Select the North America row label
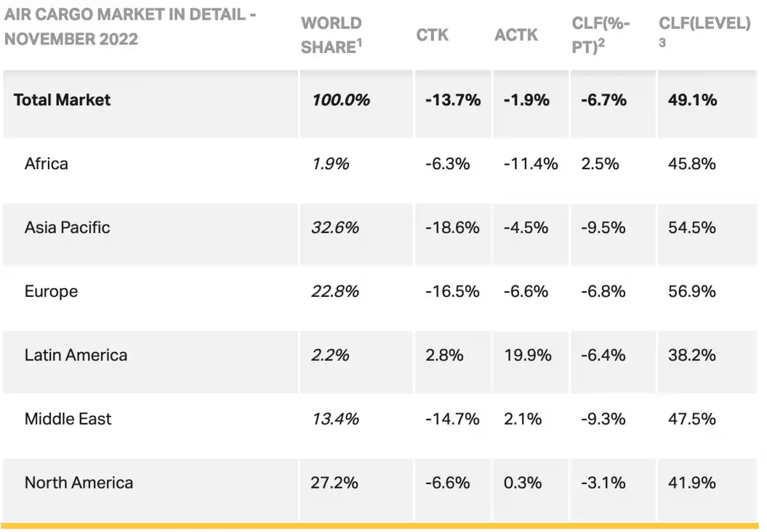The width and height of the screenshot is (767, 532). coord(79,483)
